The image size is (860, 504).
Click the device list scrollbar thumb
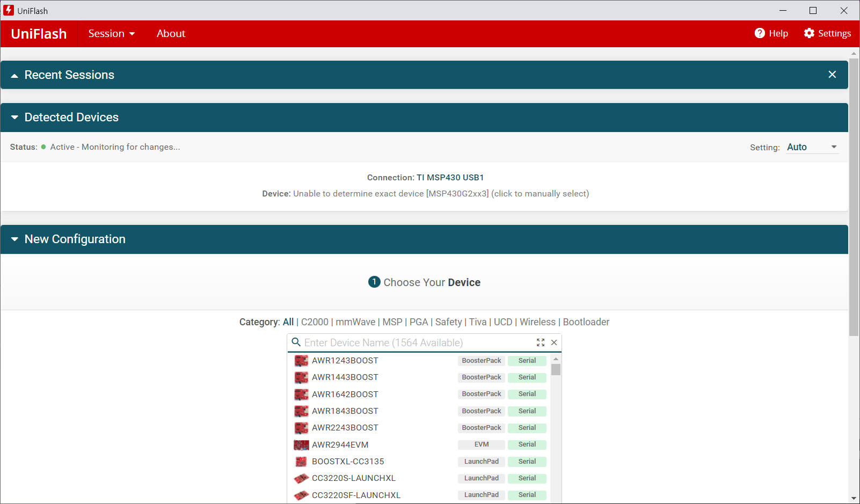(x=556, y=369)
